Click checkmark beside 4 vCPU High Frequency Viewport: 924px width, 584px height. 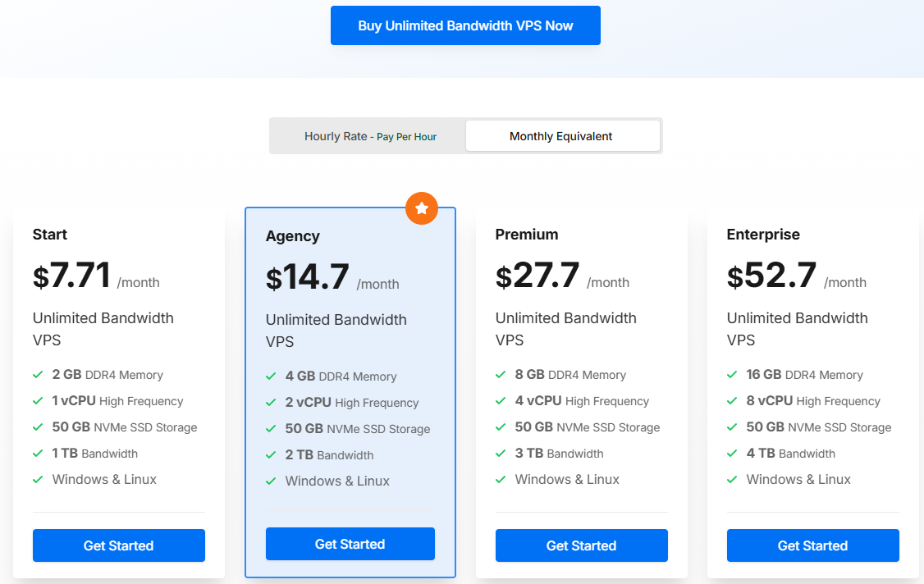[501, 401]
